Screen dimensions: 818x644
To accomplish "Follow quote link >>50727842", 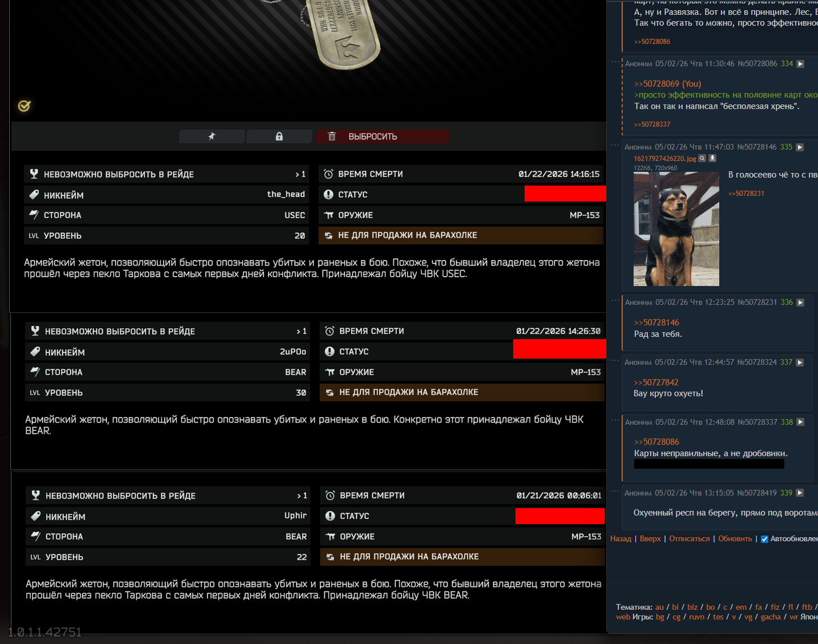I will point(656,383).
